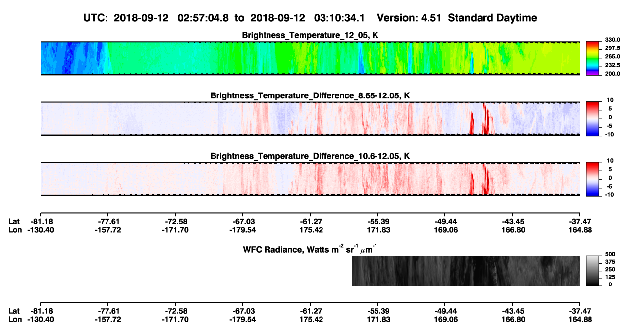
Task: Click the Brightness_Temperature_12_05 image panel
Action: 310,58
